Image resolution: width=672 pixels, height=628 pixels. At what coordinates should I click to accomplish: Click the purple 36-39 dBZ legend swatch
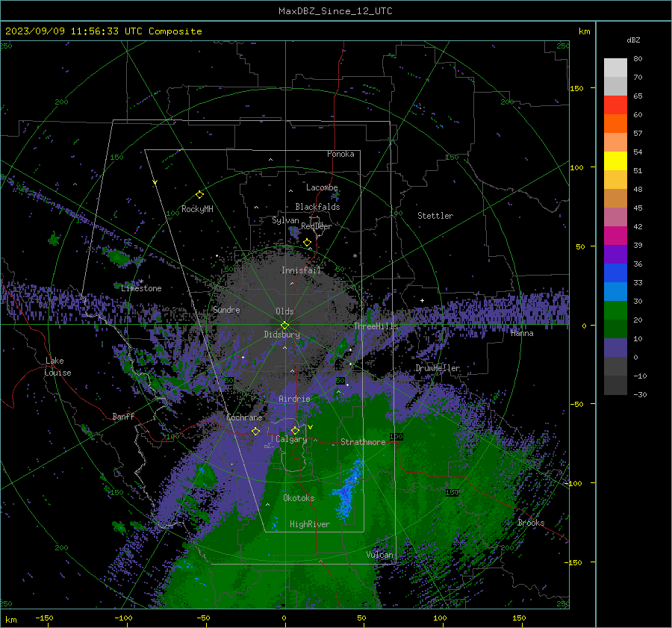[615, 255]
